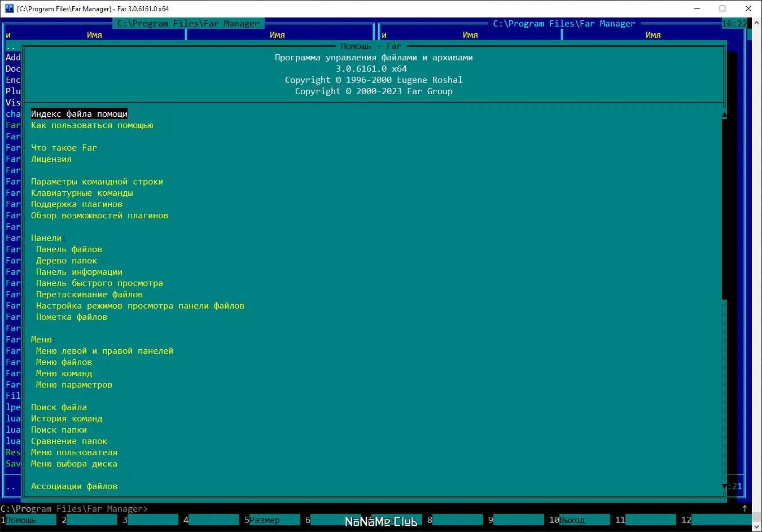
Task: Open the «Лицензия» help topic
Action: tap(51, 159)
